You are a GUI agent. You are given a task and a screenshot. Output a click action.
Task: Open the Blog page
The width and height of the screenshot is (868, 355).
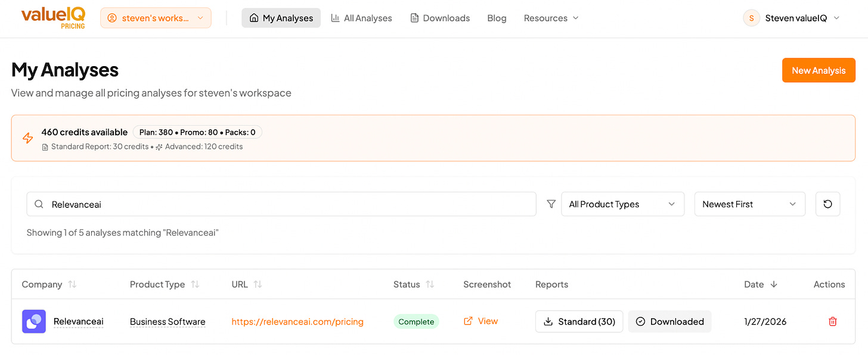click(x=497, y=18)
